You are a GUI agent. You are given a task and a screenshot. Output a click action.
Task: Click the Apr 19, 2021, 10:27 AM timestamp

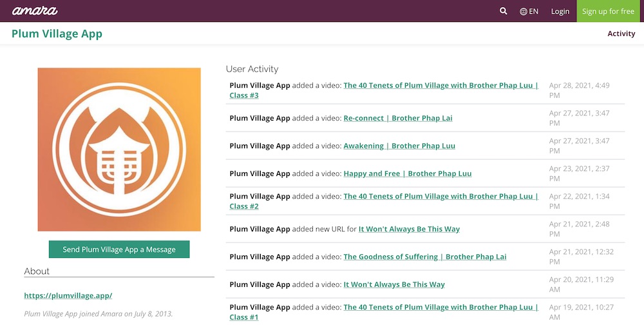[x=581, y=312]
